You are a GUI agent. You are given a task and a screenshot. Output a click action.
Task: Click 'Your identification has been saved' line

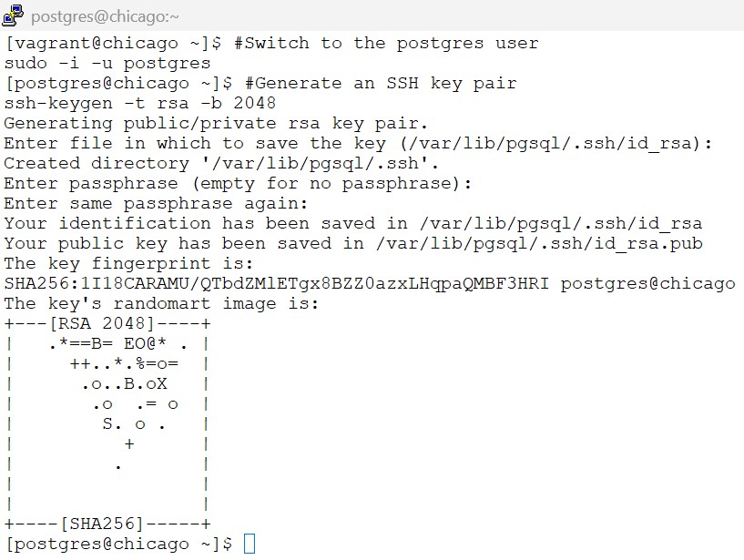pos(353,223)
